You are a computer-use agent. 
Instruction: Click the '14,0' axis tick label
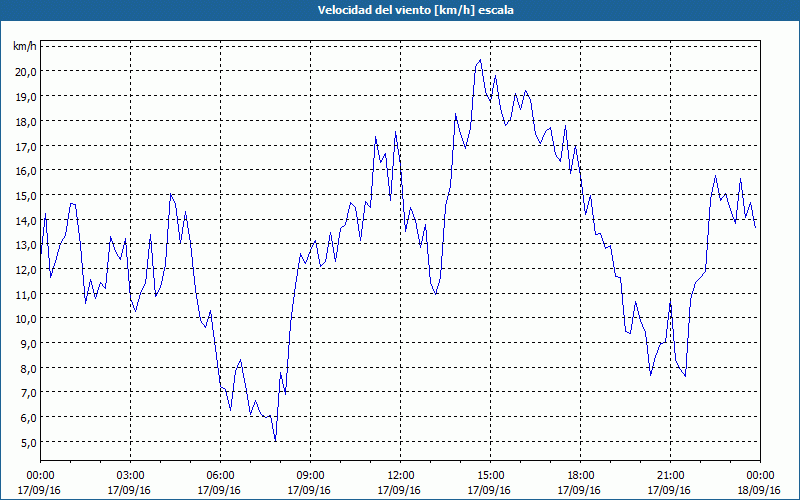point(26,220)
